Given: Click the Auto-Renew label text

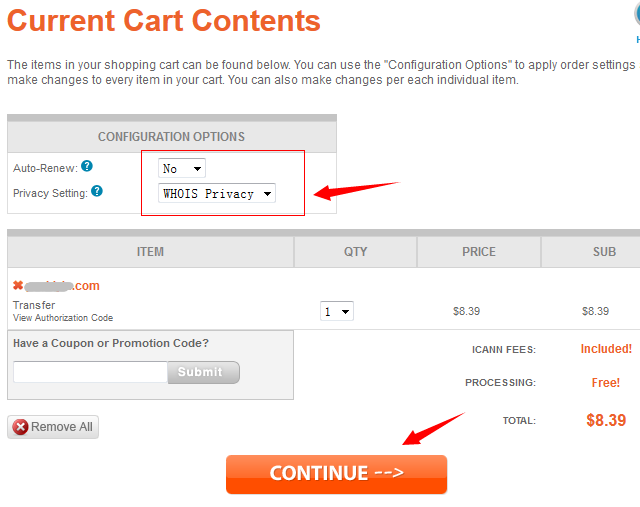Looking at the screenshot, I should pyautogui.click(x=45, y=168).
